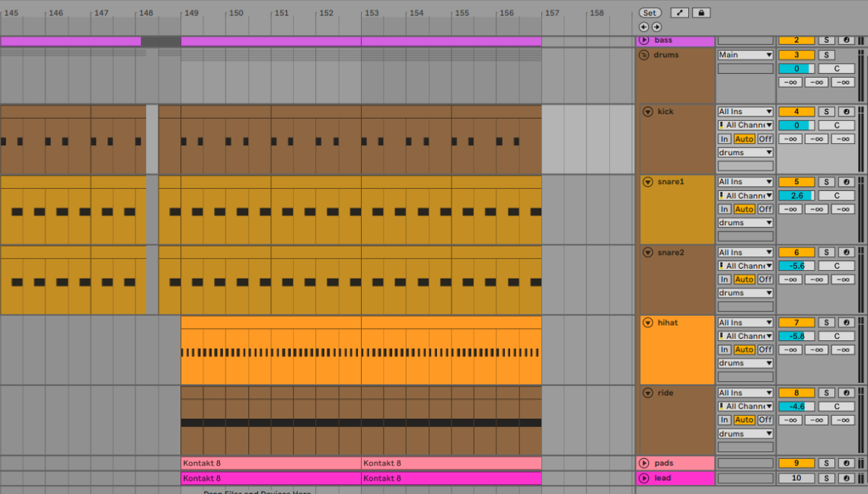Click the lock icon in the top-right toolbar
The width and height of the screenshot is (868, 494).
point(700,12)
